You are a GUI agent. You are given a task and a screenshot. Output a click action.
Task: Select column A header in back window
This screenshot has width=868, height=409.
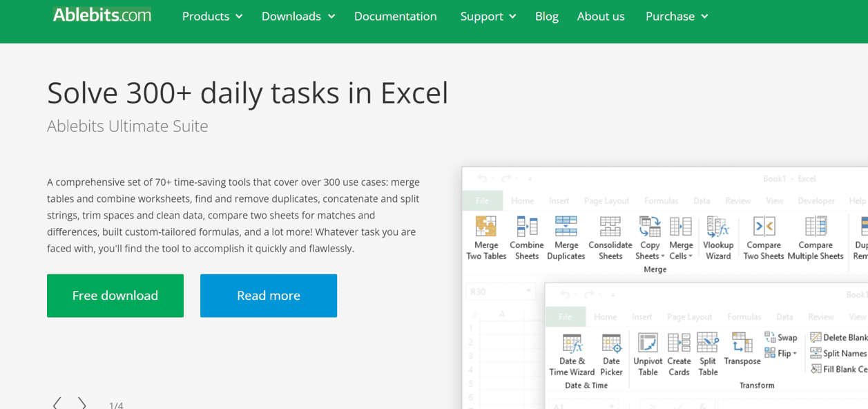coord(502,314)
